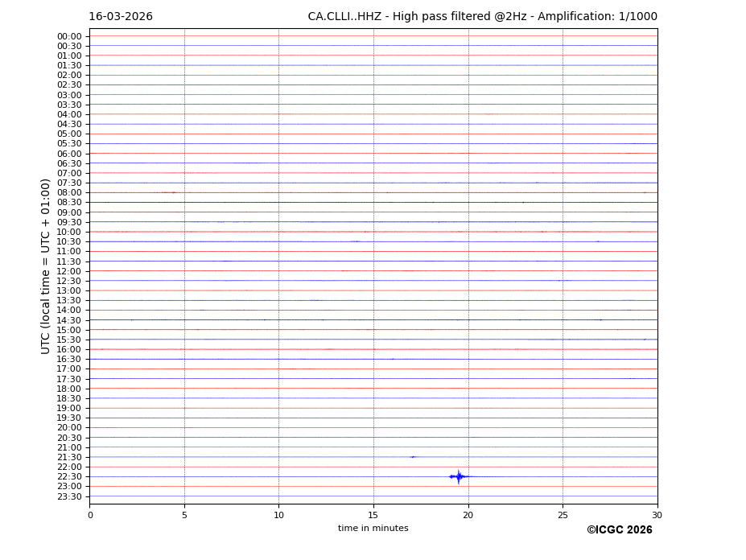Click the 25 tick on the minutes axis

[x=563, y=515]
